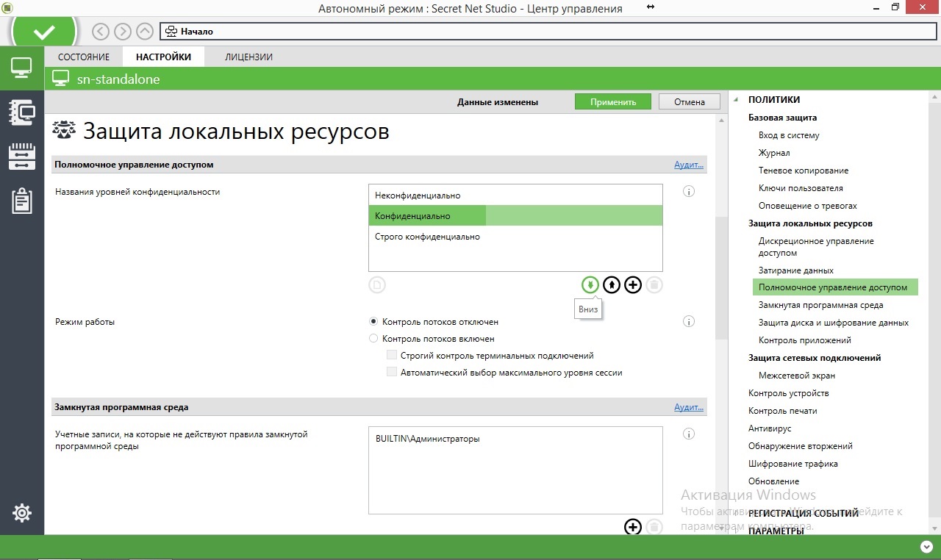Select Конфиденциально in the levels list
This screenshot has height=560, width=941.
point(515,216)
